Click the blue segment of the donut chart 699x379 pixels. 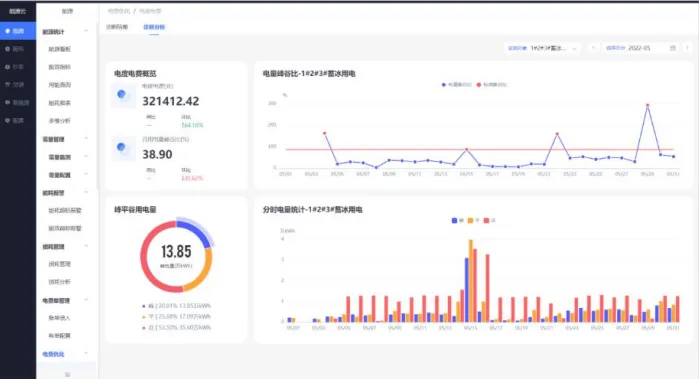click(x=195, y=230)
